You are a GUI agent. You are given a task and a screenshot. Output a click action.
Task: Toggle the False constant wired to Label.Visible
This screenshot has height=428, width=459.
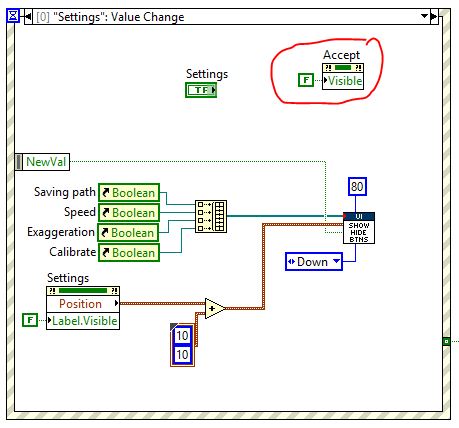(x=30, y=320)
